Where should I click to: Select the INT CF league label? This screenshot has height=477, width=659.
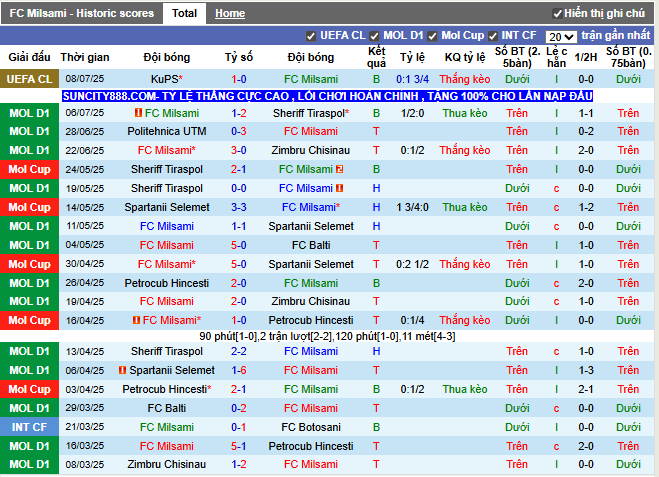click(29, 427)
